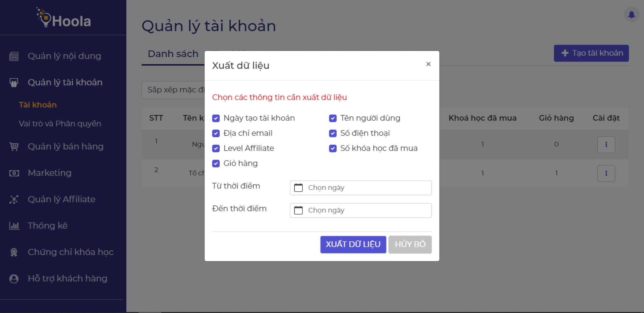
Task: Open the Từ thời điểm date picker
Action: coord(361,188)
